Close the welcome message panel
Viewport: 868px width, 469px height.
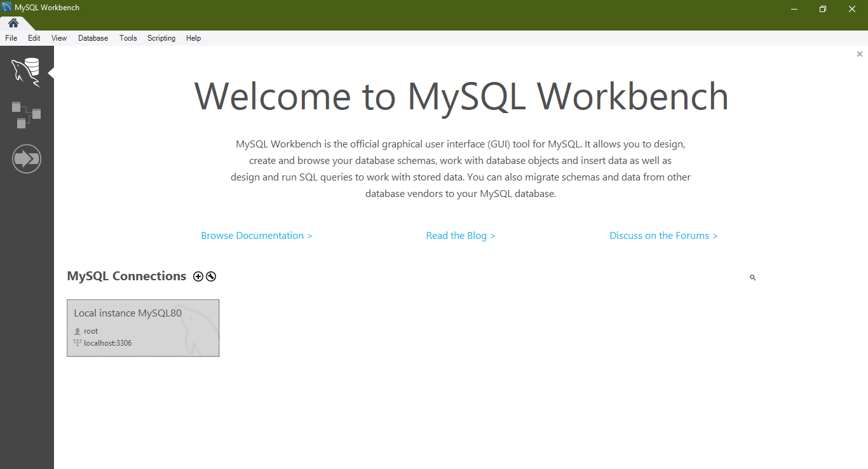point(860,54)
